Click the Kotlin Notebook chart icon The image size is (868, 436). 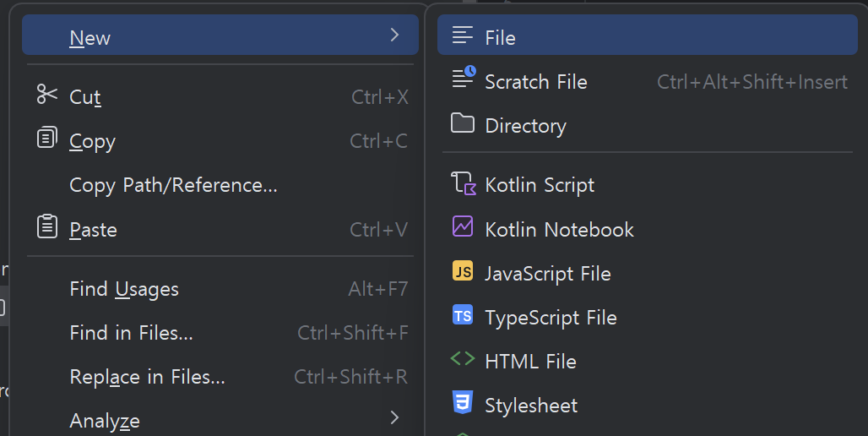[463, 227]
